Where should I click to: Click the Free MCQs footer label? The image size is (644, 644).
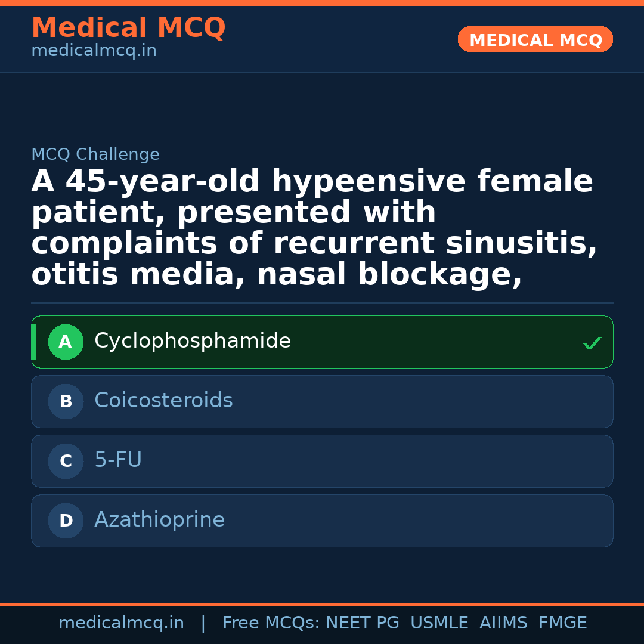coord(271,623)
